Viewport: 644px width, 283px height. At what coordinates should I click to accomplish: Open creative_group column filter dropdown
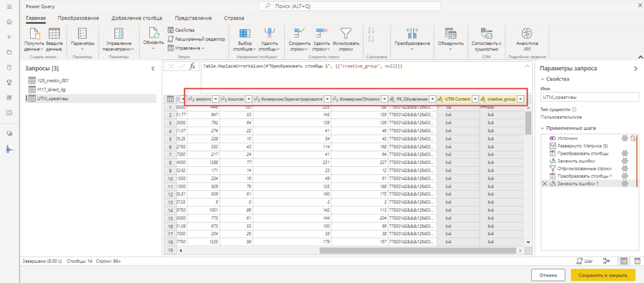520,99
